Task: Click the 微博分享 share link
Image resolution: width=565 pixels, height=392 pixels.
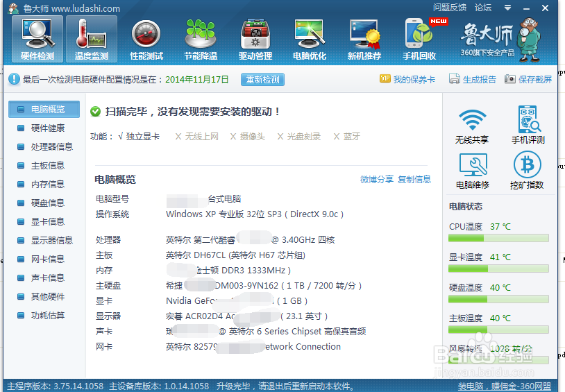Action: click(x=377, y=180)
